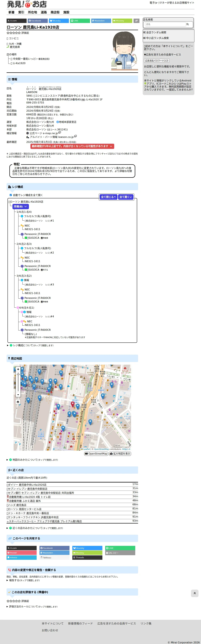The width and height of the screenshot is (201, 644).
Task: Click the scroll-to-top arrow button
Action: click(194, 593)
